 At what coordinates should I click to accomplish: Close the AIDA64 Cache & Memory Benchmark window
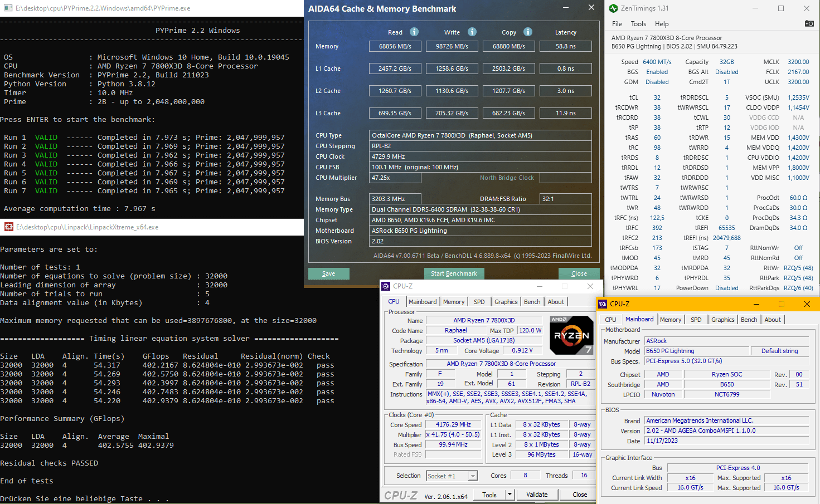pos(591,7)
